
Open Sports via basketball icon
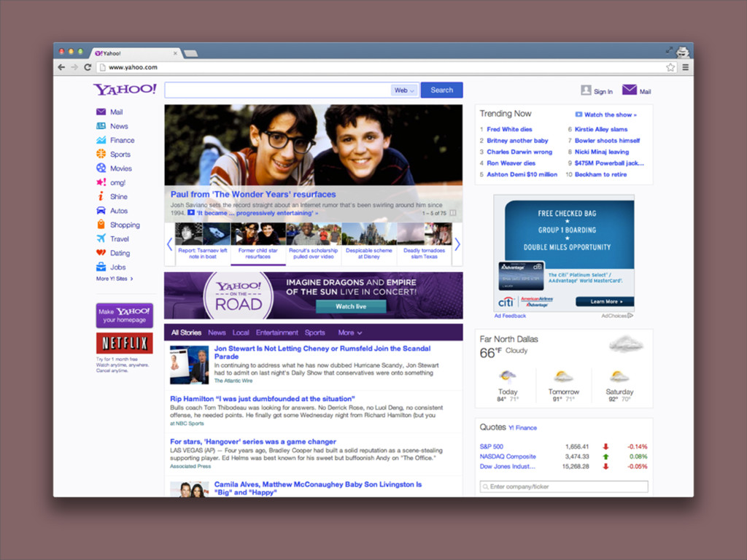[101, 155]
